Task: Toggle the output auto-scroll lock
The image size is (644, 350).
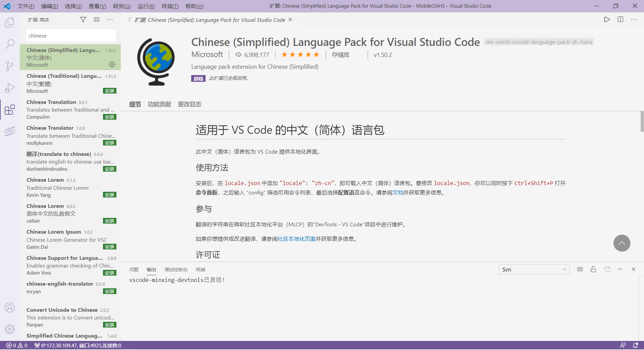Action: (x=593, y=269)
